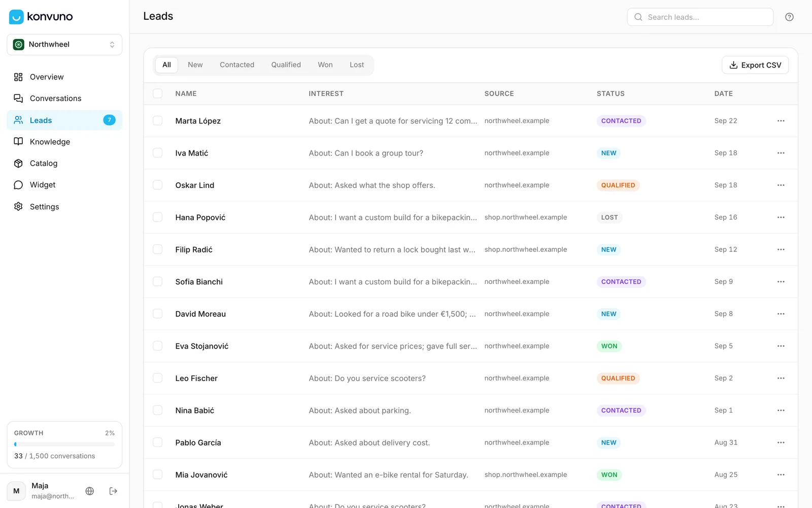
Task: Open the Leads sidebar link
Action: coord(64,120)
